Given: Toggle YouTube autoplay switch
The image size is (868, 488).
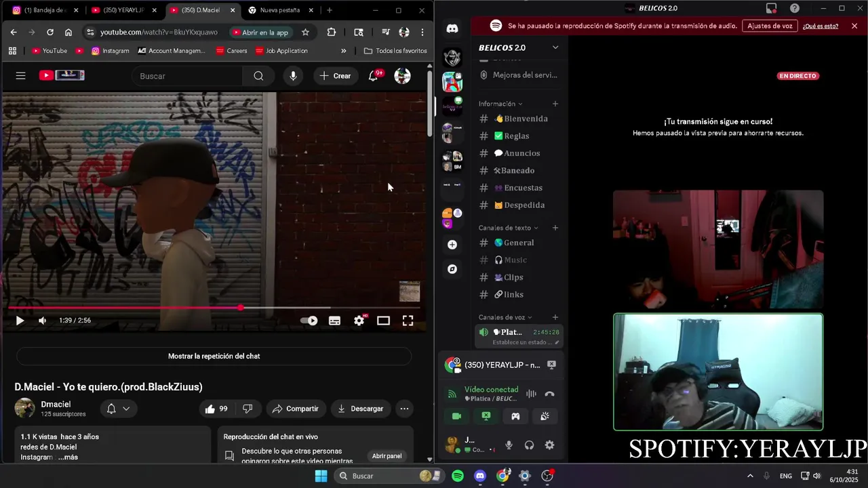Looking at the screenshot, I should pos(309,321).
